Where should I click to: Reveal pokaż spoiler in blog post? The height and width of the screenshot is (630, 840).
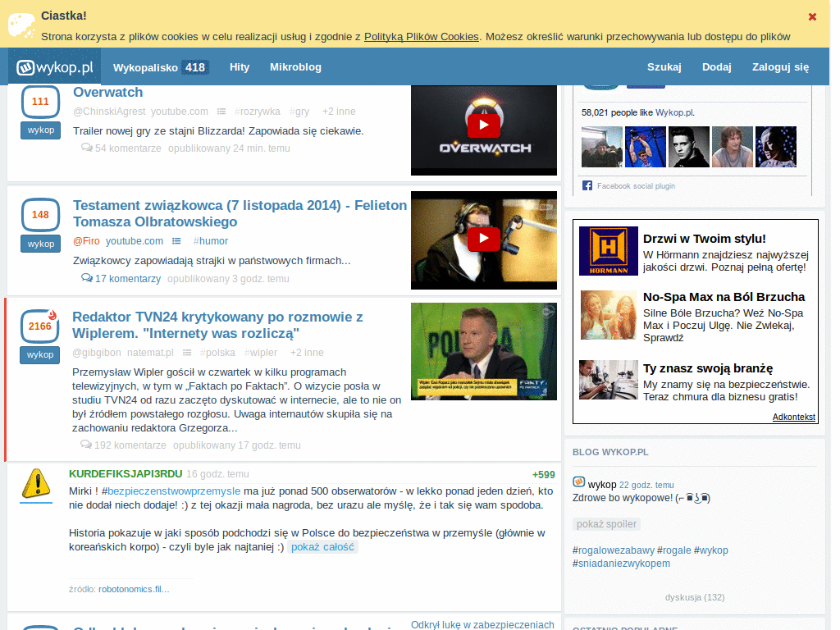(x=606, y=524)
